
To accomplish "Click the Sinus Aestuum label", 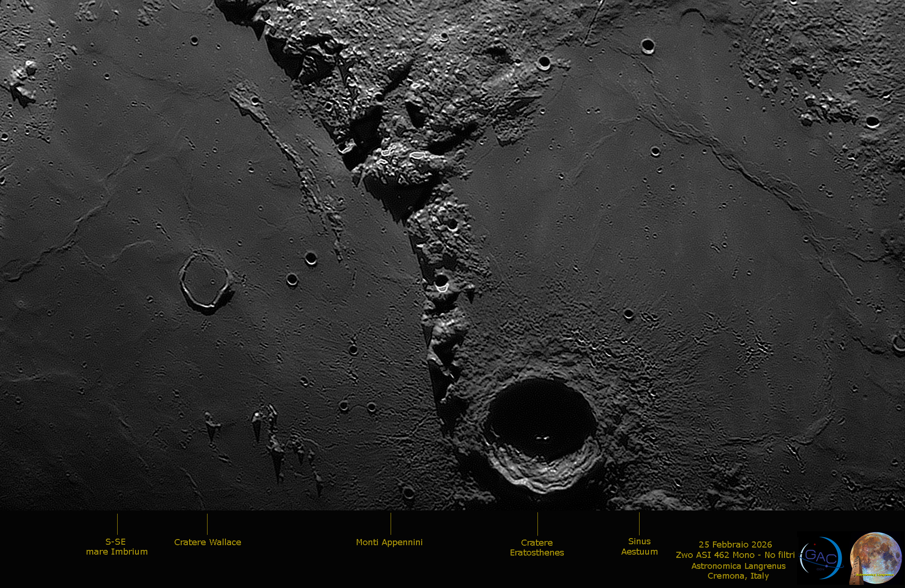I will (639, 547).
